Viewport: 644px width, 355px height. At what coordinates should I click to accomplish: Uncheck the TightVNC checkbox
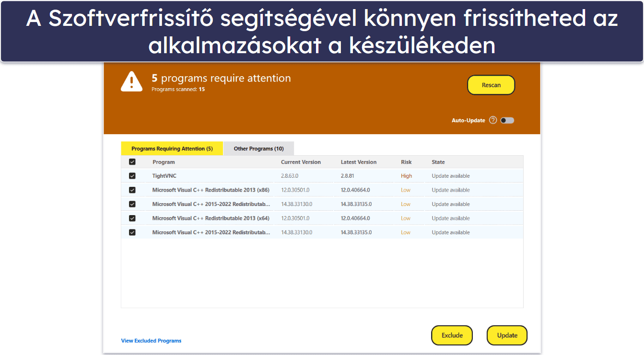[x=132, y=176]
